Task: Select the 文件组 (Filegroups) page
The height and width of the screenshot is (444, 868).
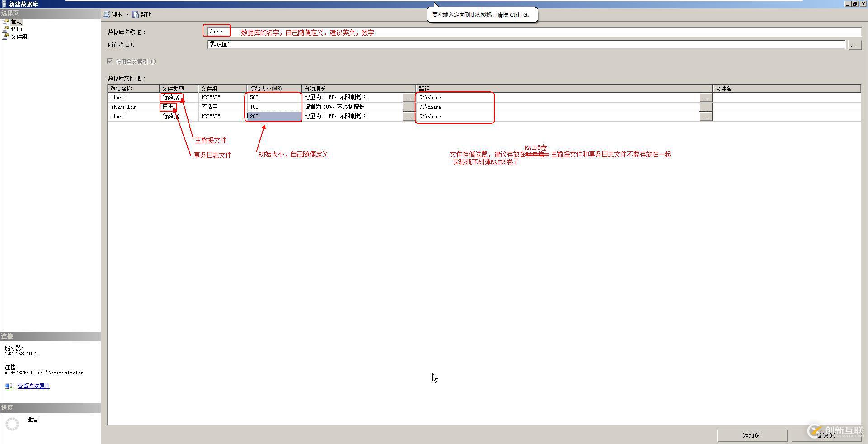Action: 19,37
